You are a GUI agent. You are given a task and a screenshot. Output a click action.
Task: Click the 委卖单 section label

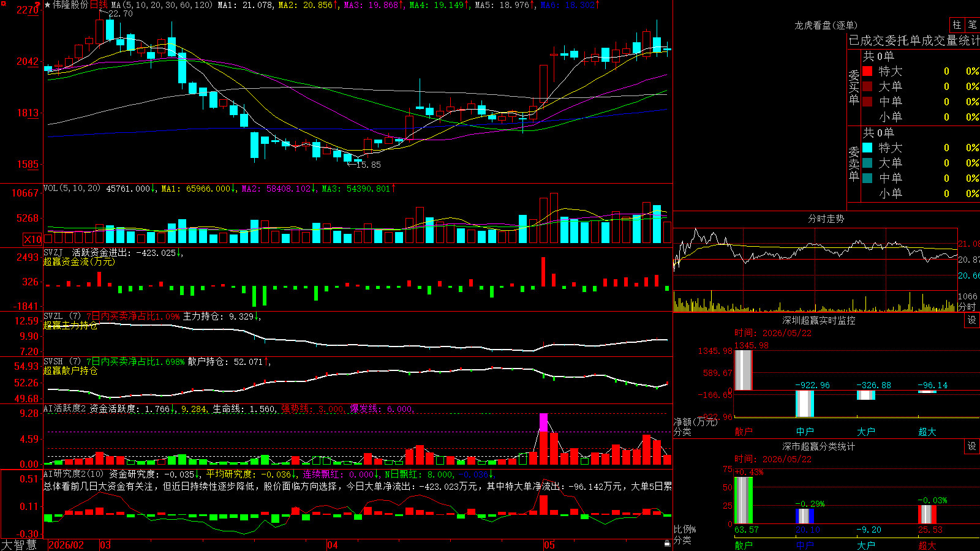[854, 163]
